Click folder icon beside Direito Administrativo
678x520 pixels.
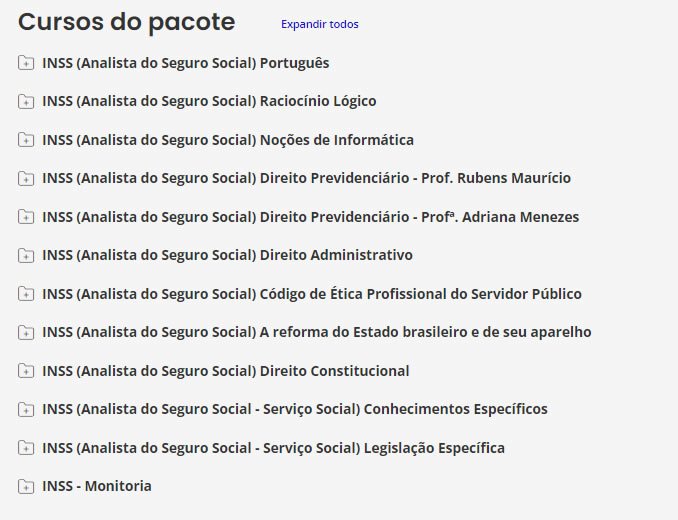(x=26, y=255)
